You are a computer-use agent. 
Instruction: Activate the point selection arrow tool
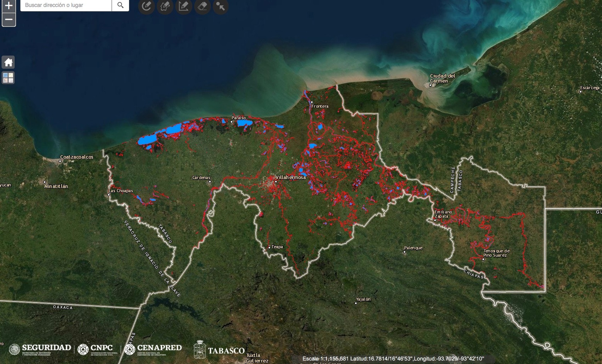tap(220, 6)
